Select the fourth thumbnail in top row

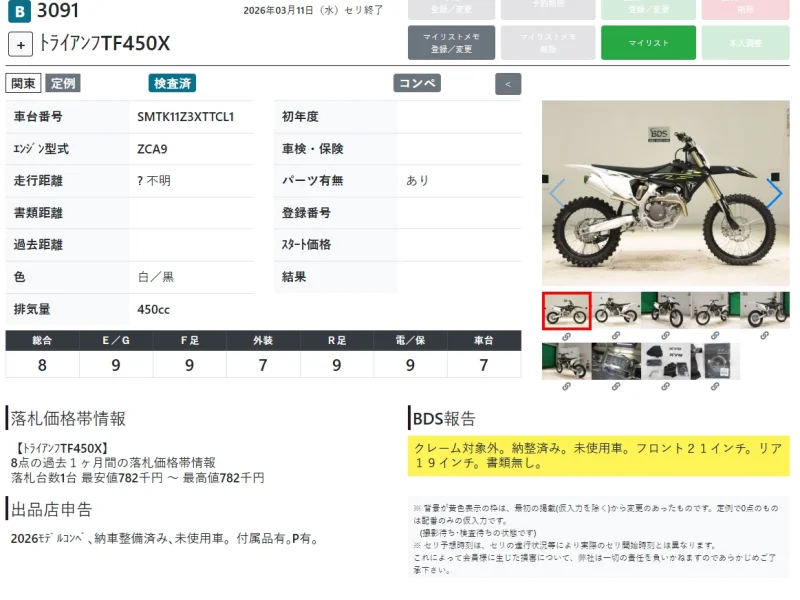point(715,310)
